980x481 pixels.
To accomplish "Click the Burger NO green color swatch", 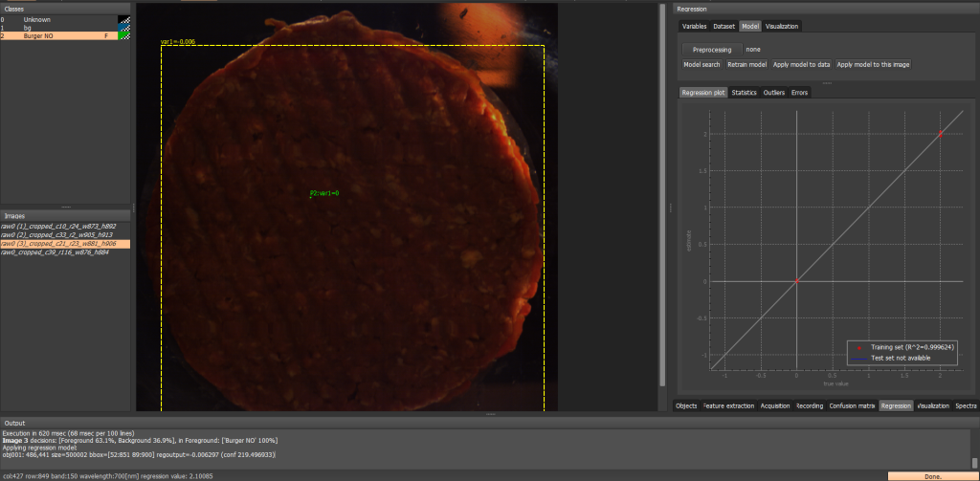I will [123, 35].
